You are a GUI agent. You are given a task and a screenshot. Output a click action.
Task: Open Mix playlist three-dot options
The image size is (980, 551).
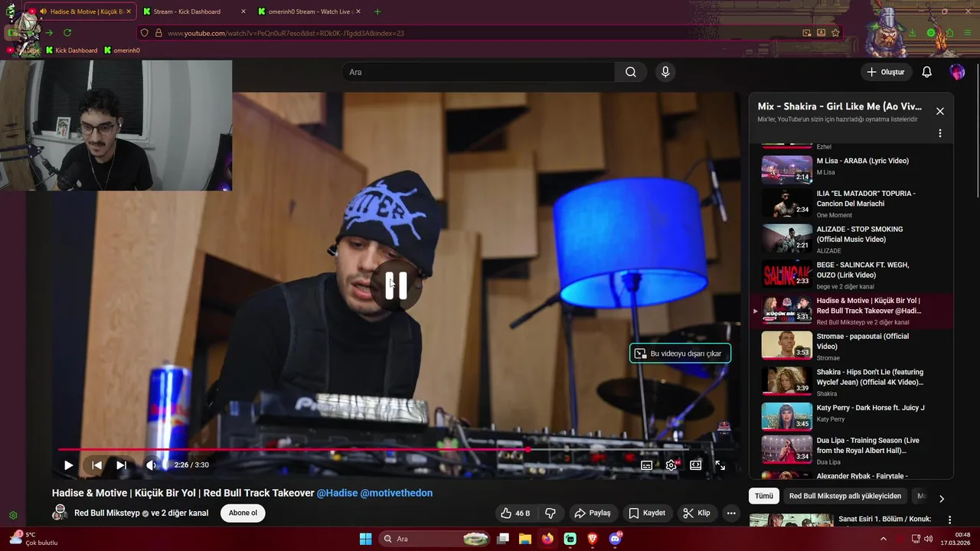(940, 133)
